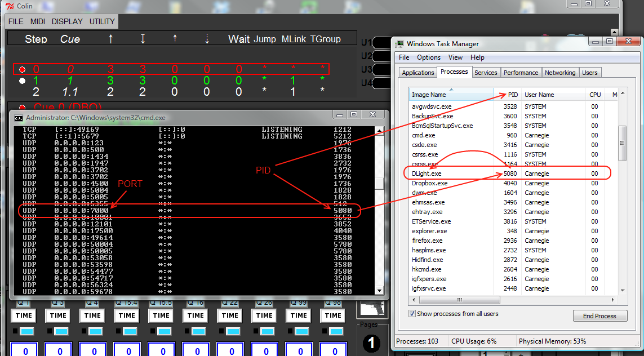
Task: Select the red radio button on step 0
Action: tap(22, 70)
